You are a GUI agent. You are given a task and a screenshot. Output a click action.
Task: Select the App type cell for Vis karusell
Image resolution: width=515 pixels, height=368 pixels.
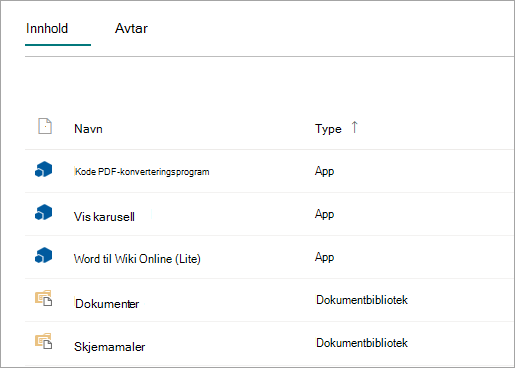tap(324, 214)
